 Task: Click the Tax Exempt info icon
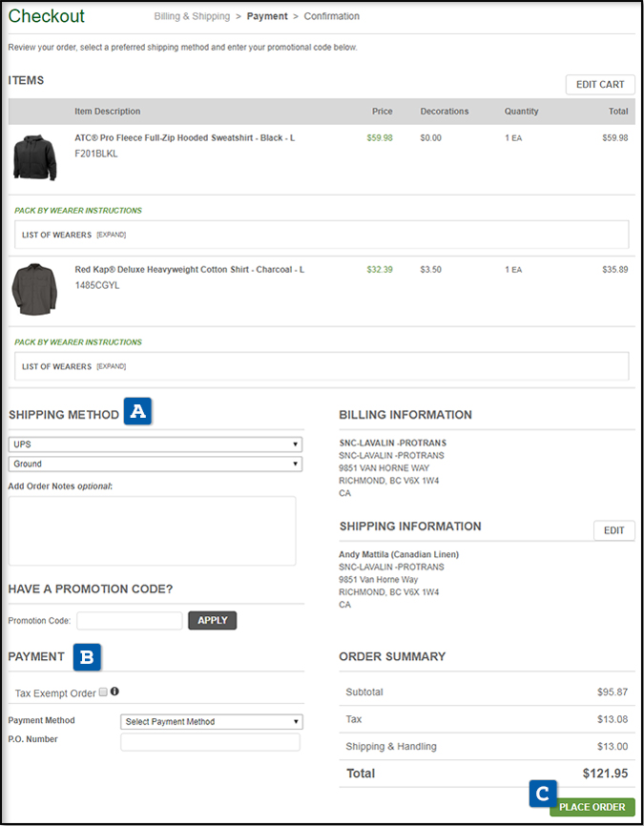[115, 692]
